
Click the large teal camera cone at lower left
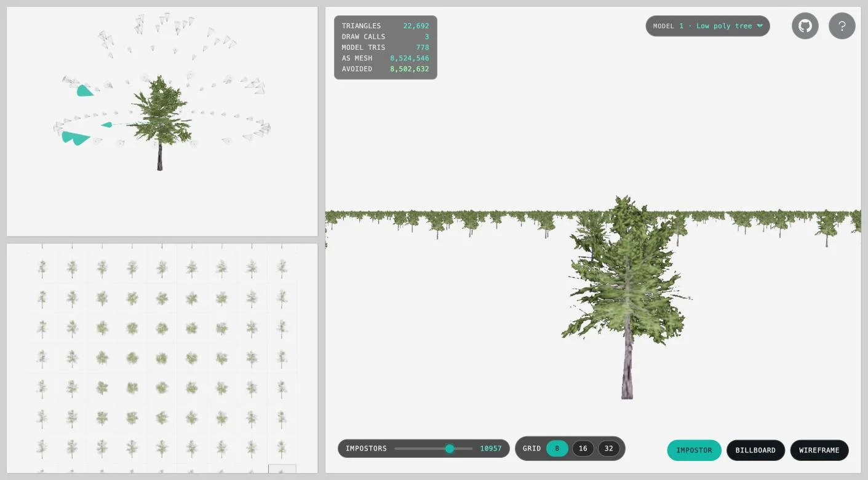(76, 138)
